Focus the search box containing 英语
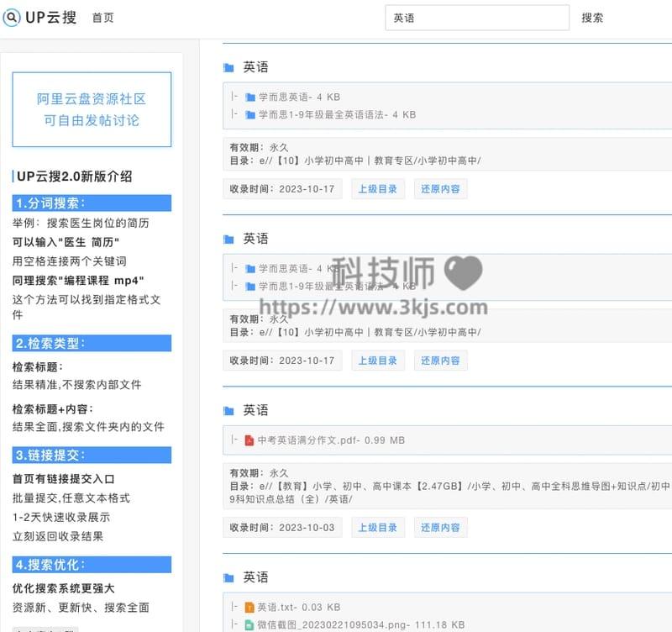 (x=477, y=18)
